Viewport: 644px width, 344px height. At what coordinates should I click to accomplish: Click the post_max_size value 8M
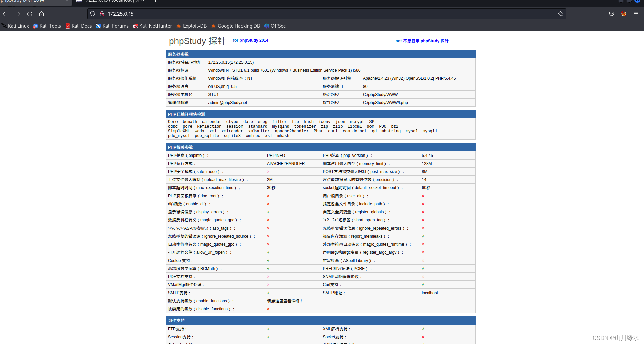(424, 172)
